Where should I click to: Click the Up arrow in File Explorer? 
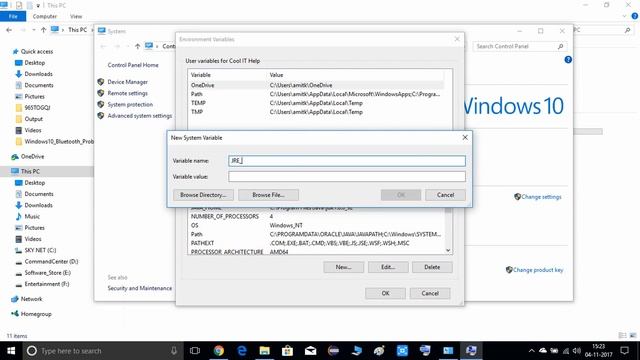[43, 30]
